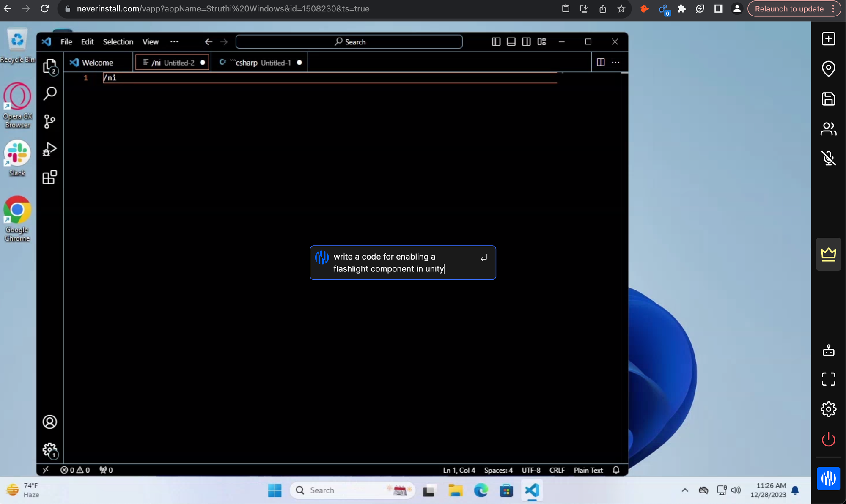Open the Run and Debug view
This screenshot has width=846, height=504.
(x=49, y=150)
